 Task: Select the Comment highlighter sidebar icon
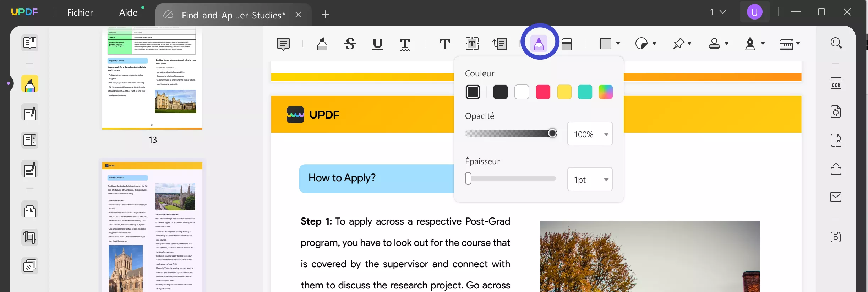point(30,84)
